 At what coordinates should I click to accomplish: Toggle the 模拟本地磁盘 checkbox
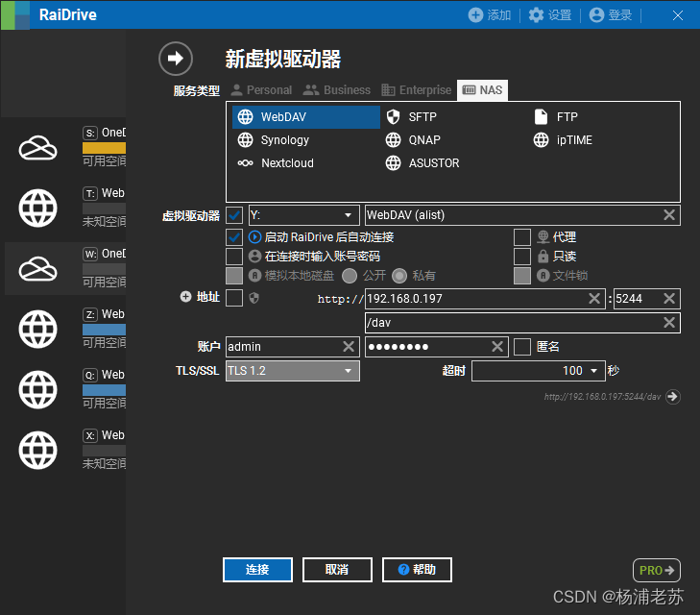tap(234, 276)
